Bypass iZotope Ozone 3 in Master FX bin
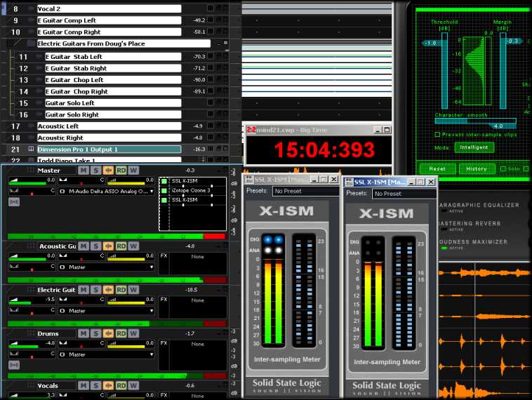 coord(164,191)
